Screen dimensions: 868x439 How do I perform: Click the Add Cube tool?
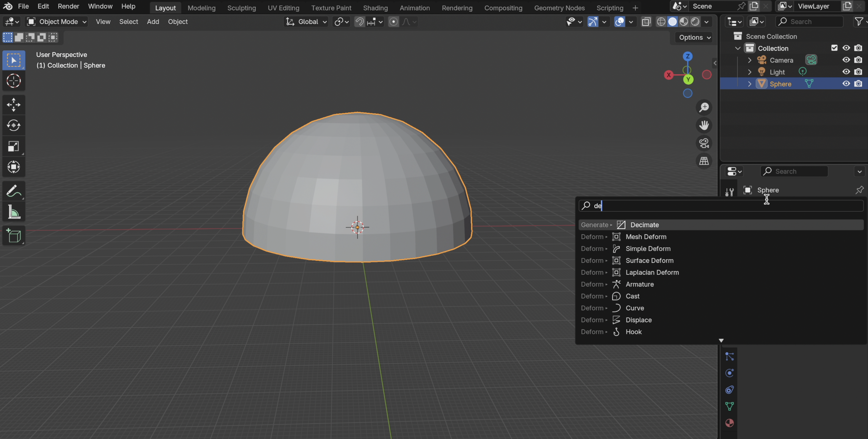pos(13,235)
